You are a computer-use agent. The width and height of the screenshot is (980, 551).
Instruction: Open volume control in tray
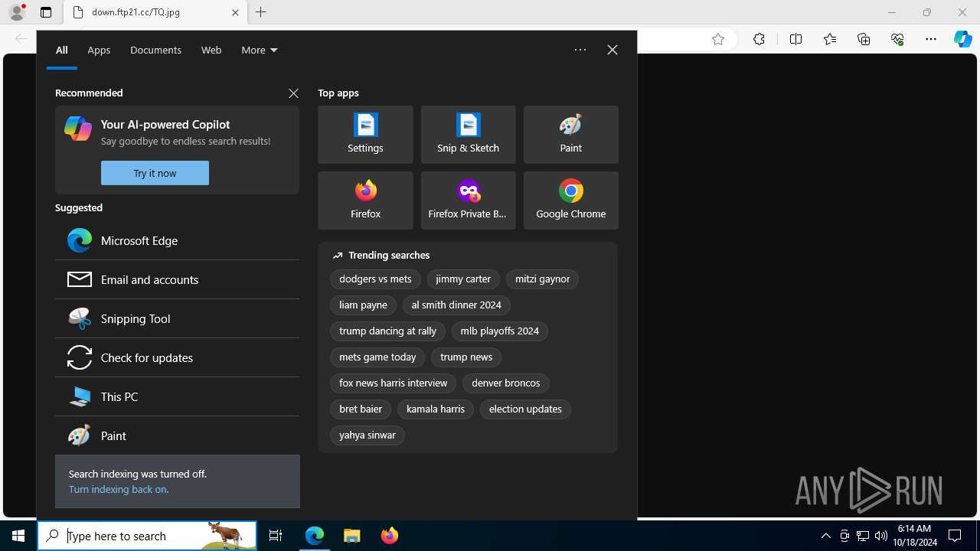(880, 536)
